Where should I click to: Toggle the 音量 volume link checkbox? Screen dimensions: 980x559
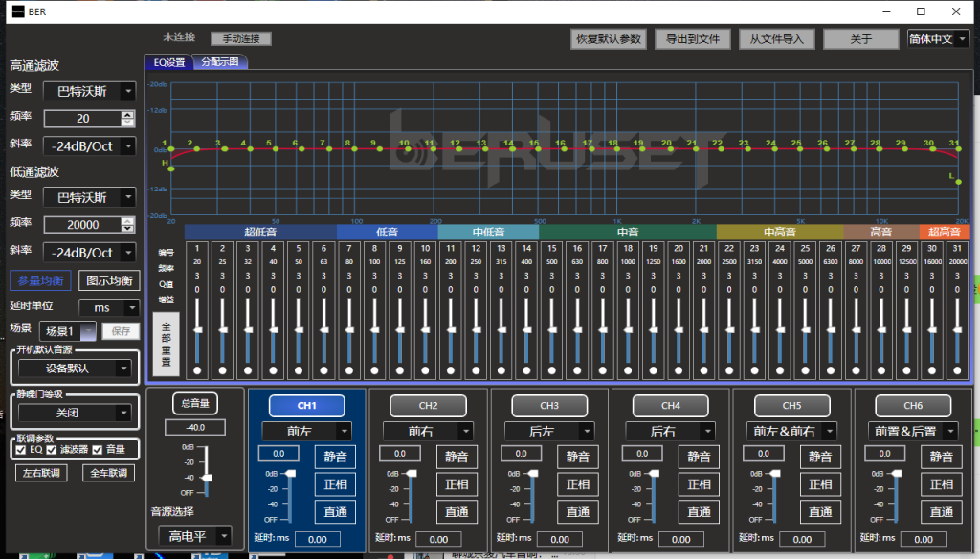pos(97,450)
